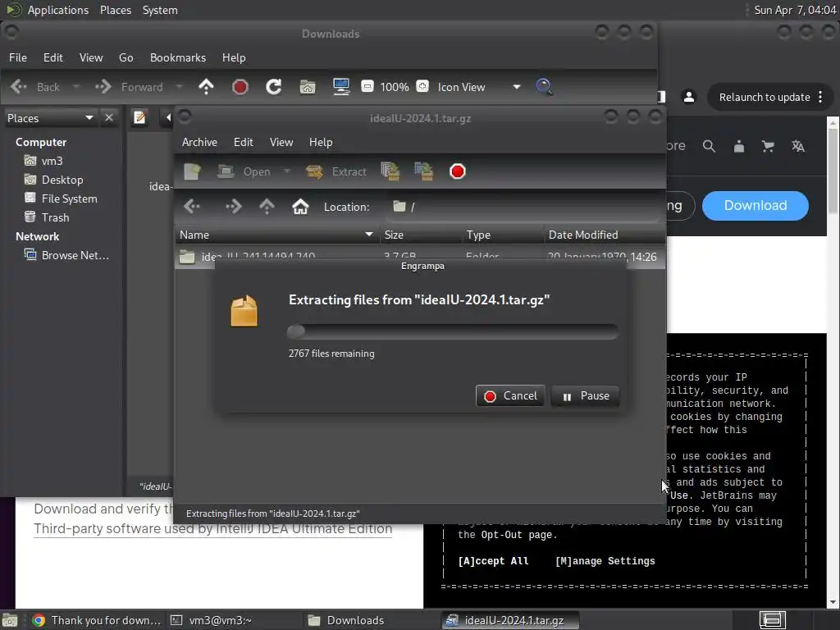This screenshot has height=630, width=840.
Task: Click the Home folder icon in Downloads toolbar
Action: (x=308, y=87)
